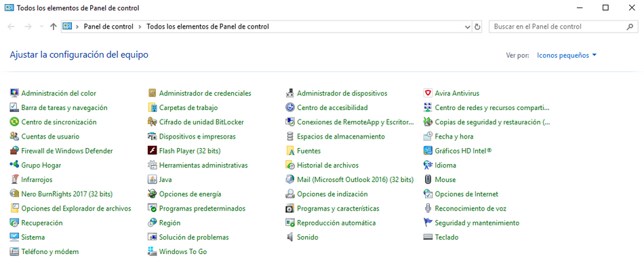Select 'Panel de control' in the breadcrumb
This screenshot has width=644, height=277.
coord(108,26)
